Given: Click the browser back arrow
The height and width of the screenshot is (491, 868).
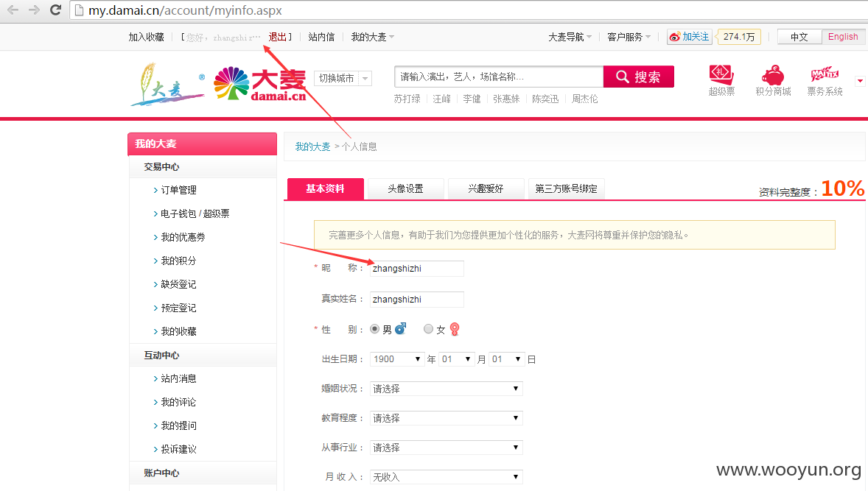Looking at the screenshot, I should click(x=13, y=10).
